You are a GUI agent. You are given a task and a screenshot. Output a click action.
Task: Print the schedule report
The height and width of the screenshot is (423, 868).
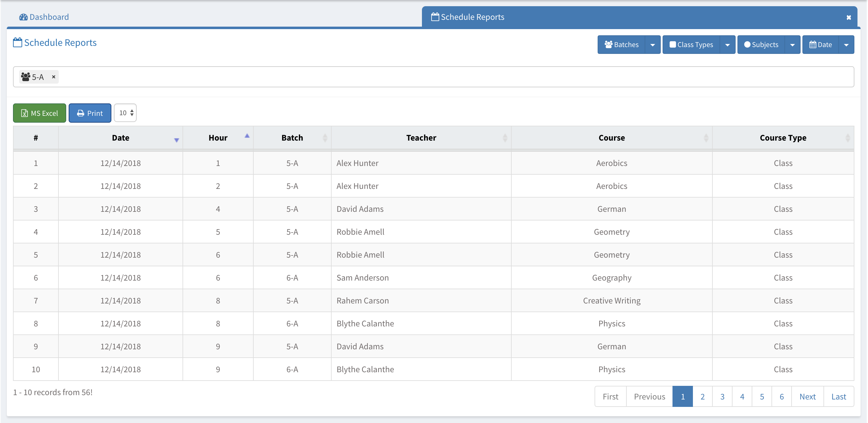(x=90, y=113)
